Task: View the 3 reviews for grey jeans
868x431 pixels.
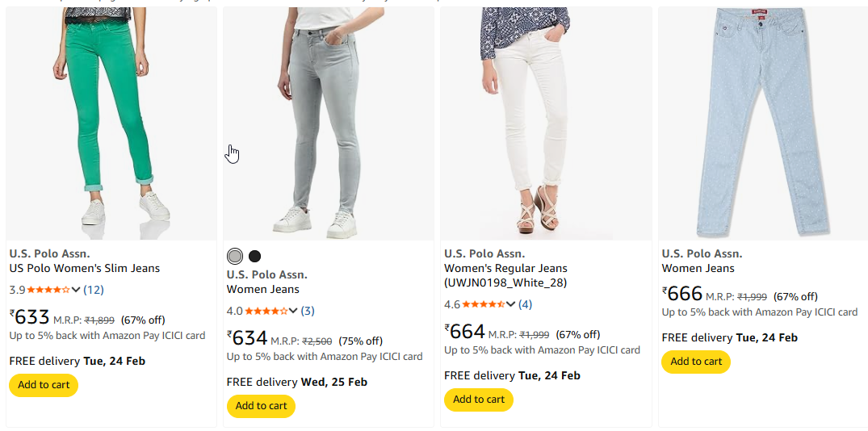Action: [x=308, y=311]
